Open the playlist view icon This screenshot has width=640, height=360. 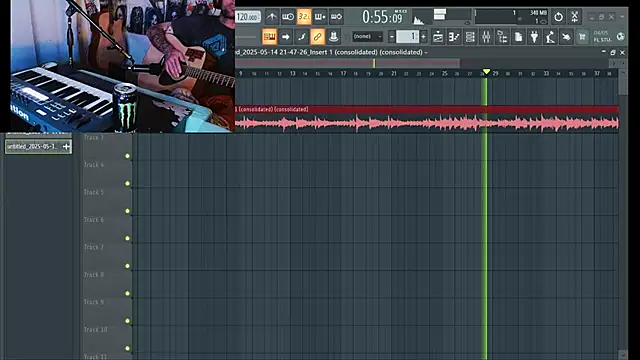tap(438, 37)
